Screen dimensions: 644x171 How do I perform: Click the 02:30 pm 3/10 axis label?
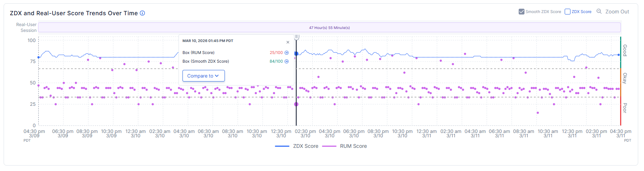click(x=305, y=133)
